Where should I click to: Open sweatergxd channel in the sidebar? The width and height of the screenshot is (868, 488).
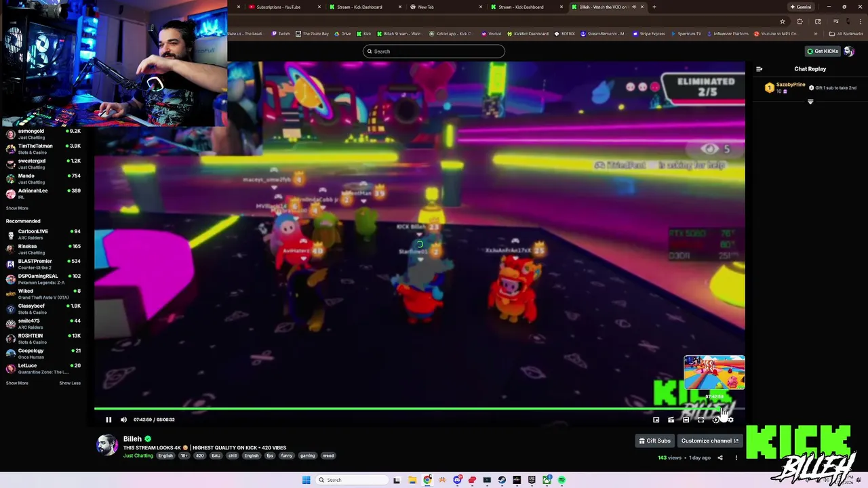(x=43, y=163)
